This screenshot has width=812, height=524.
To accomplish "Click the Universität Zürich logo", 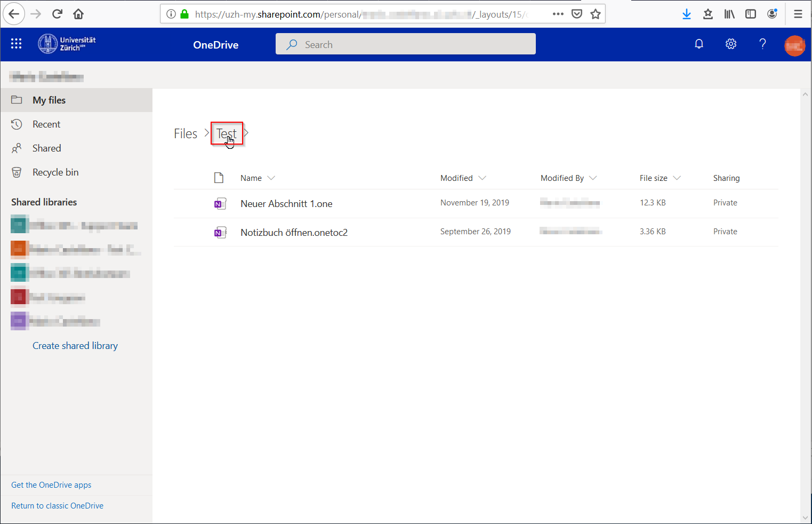I will click(x=67, y=44).
